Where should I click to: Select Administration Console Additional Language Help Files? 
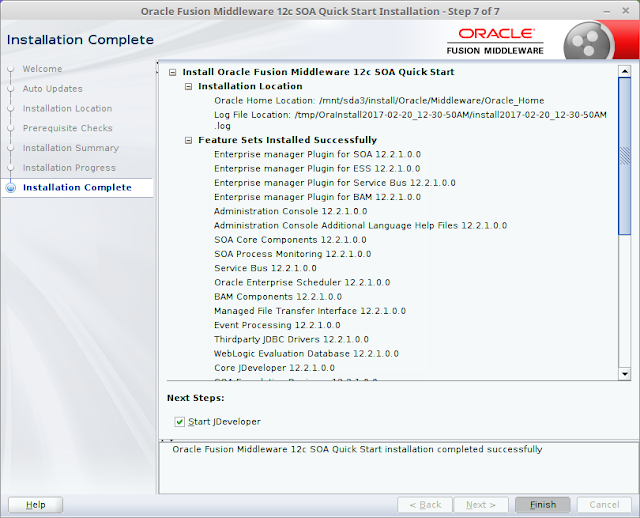coord(360,225)
